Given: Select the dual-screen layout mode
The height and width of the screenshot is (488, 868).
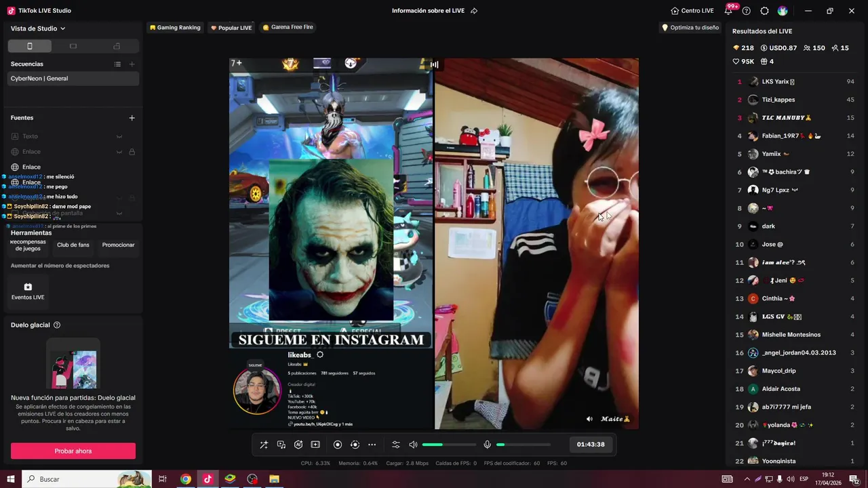Looking at the screenshot, I should pos(117,46).
